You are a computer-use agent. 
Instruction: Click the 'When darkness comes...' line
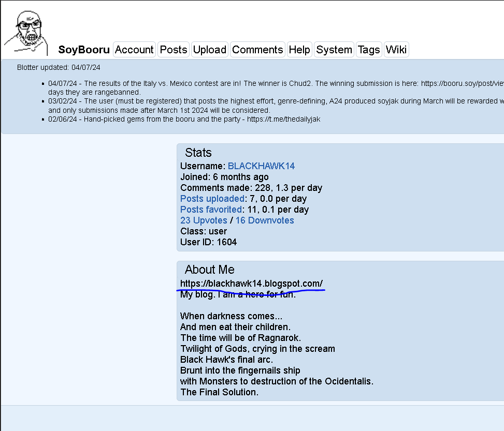(231, 316)
